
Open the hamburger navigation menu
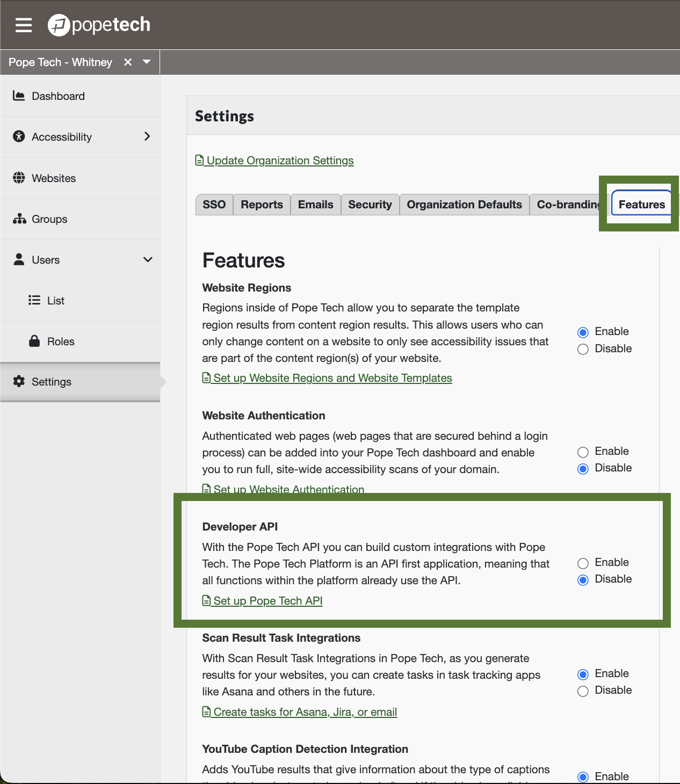click(x=24, y=25)
